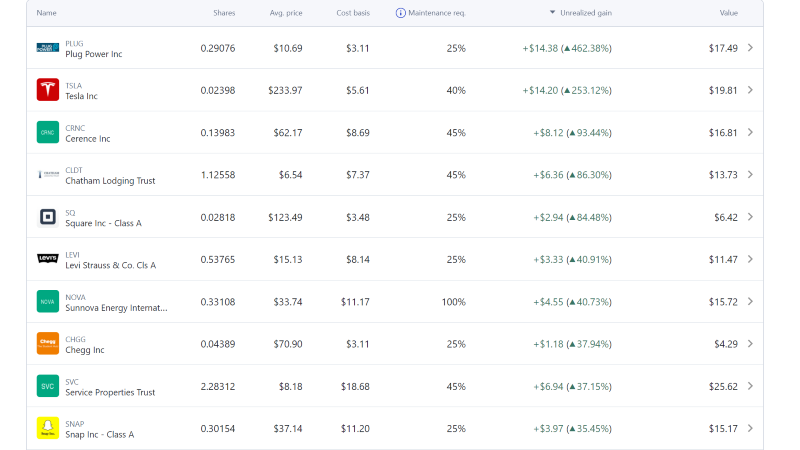This screenshot has width=800, height=450.
Task: Click the Levi's logo icon
Action: [48, 259]
